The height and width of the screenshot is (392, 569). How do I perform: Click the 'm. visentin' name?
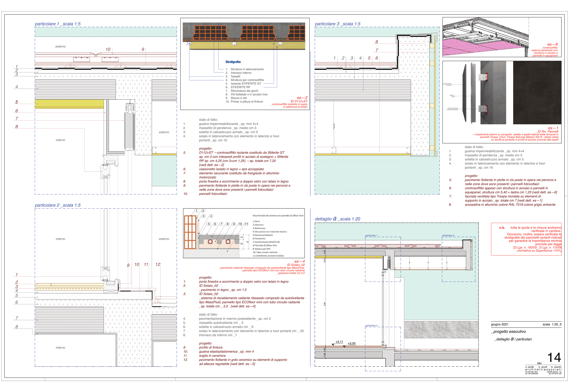pos(556,367)
